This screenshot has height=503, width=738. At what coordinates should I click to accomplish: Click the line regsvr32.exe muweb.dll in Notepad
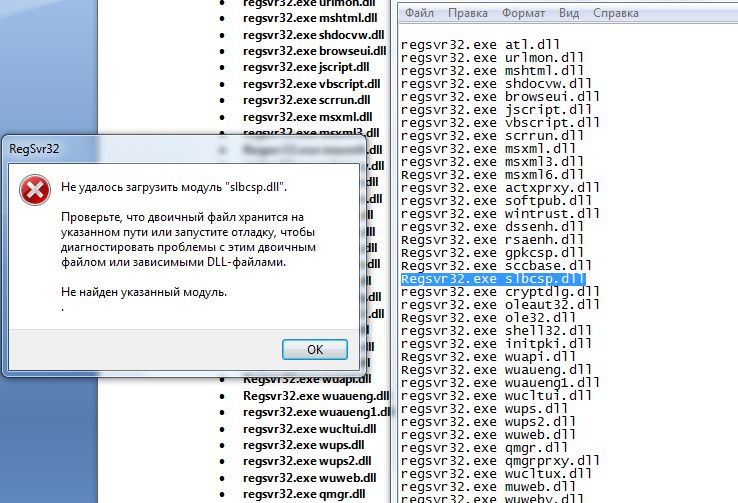488,487
